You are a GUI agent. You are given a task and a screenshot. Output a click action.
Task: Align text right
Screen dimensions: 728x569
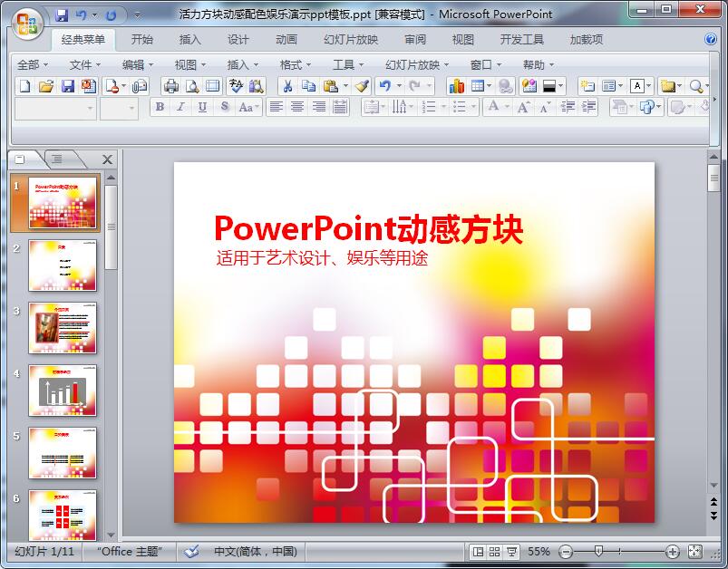pyautogui.click(x=318, y=107)
